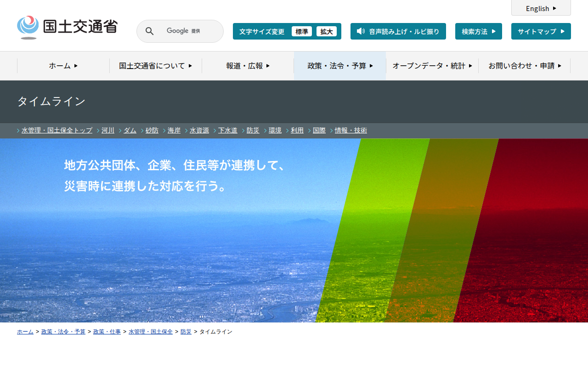Set text size to 標準
Viewport: 588px width, 368px height.
(x=302, y=31)
